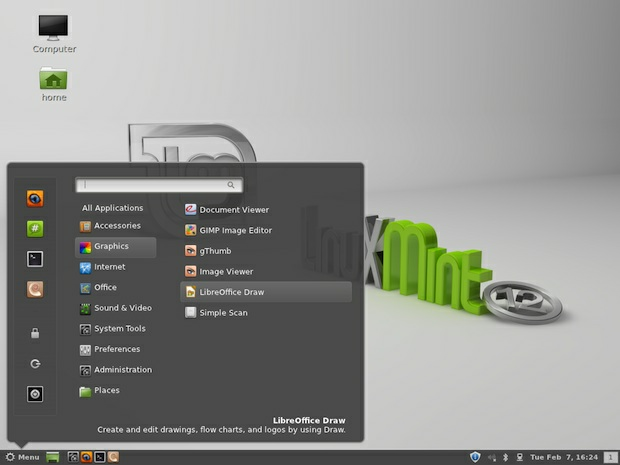Screen dimensions: 620x465
Task: Click the Menu button on the panel
Action: (23, 457)
